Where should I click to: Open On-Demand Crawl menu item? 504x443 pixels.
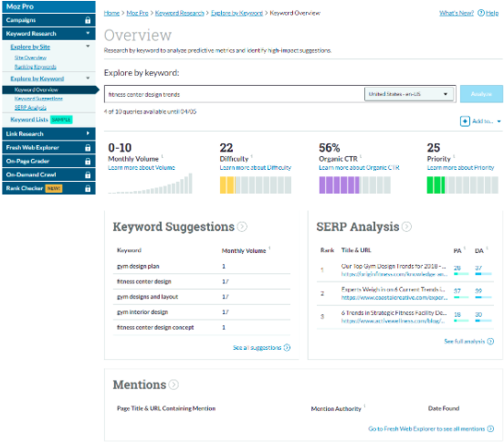[x=48, y=174]
